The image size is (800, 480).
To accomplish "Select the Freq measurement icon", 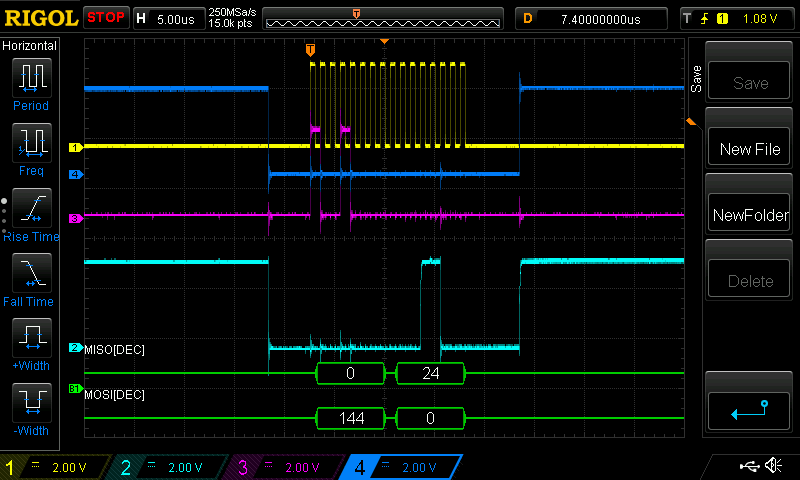I will point(32,142).
